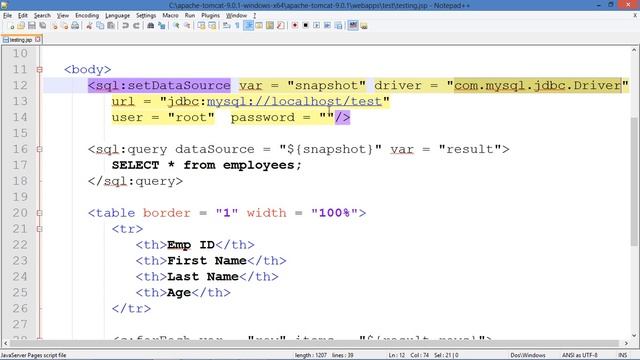Collapse the table fold at line 20
The width and height of the screenshot is (640, 360).
click(40, 213)
